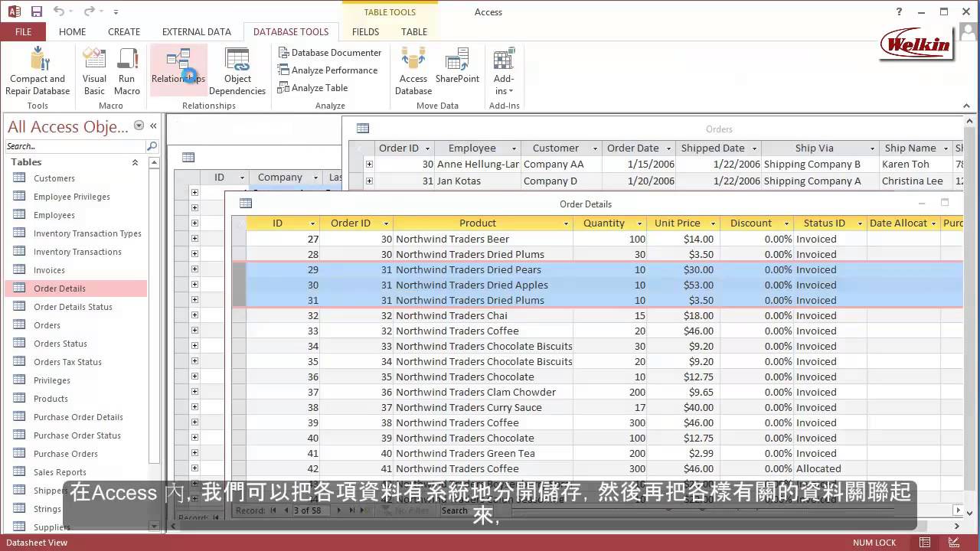This screenshot has width=980, height=551.
Task: Click Customers table icon in navigation pane
Action: pos(19,178)
